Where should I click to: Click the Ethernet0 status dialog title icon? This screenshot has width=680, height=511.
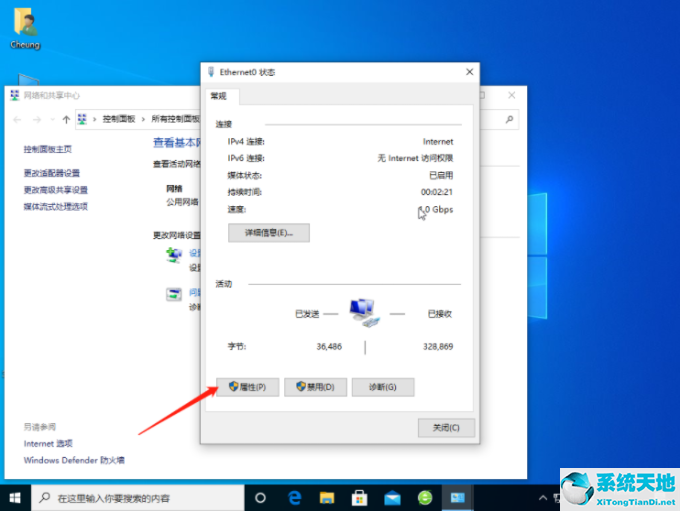pos(211,72)
